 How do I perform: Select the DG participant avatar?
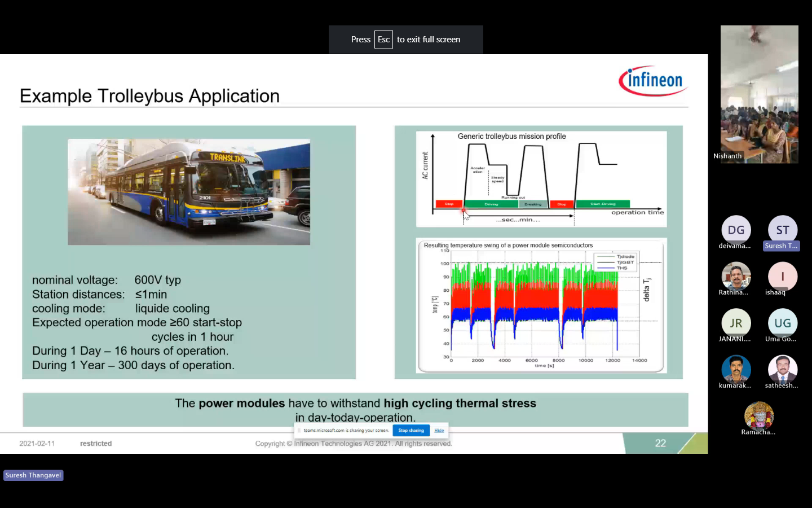tap(736, 230)
